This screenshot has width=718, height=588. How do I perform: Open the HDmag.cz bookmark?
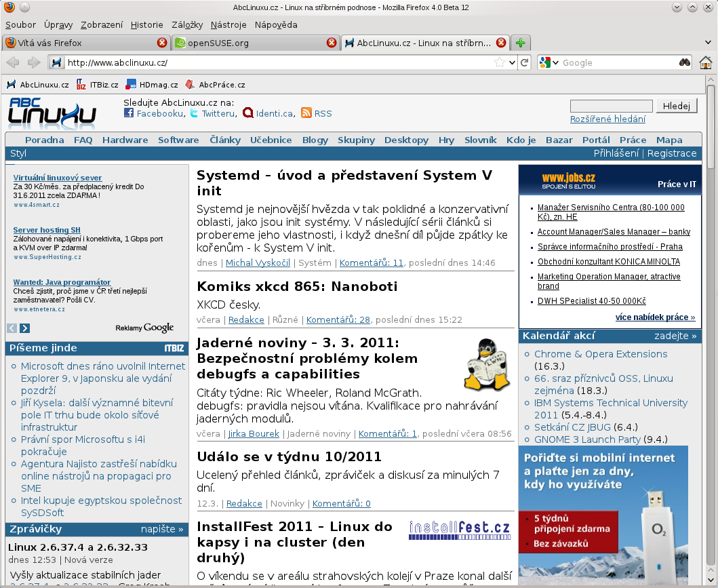152,85
